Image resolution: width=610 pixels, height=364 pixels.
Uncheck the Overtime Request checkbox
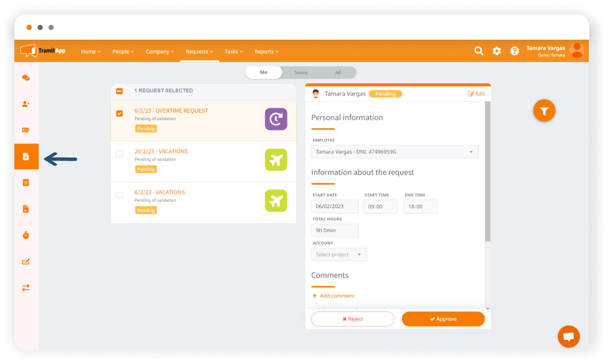click(x=120, y=114)
